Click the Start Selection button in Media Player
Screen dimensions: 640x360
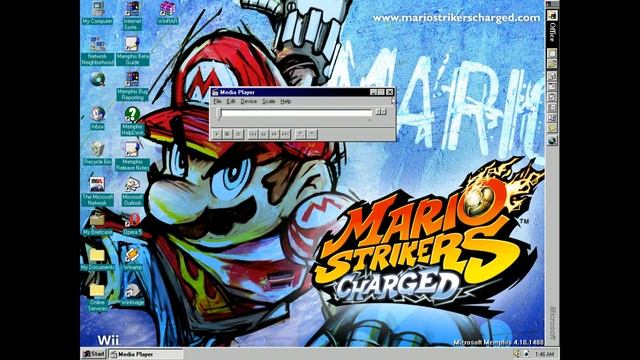coord(300,134)
